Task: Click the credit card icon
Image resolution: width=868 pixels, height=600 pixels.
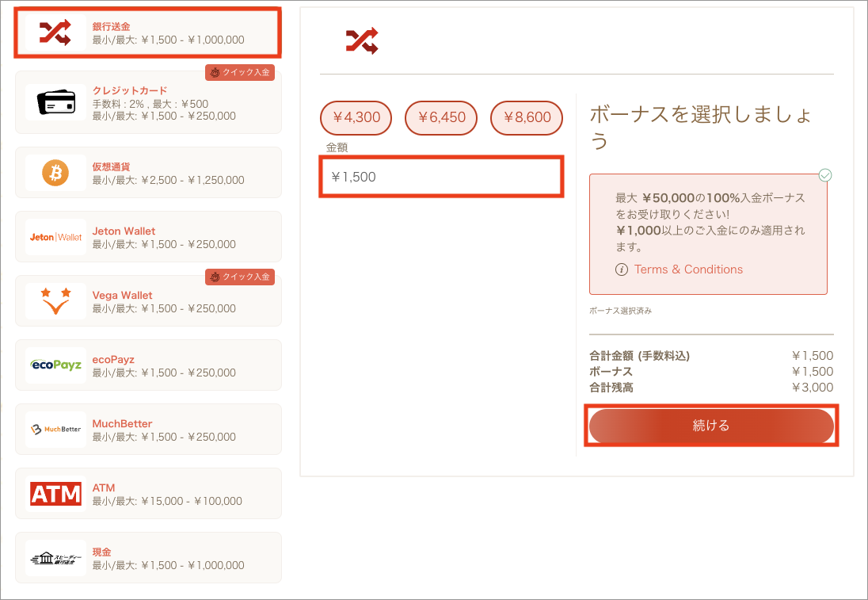Action: click(56, 102)
